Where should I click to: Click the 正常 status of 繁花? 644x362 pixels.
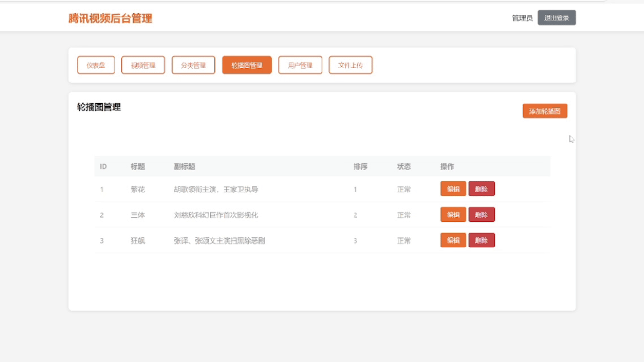(x=402, y=189)
